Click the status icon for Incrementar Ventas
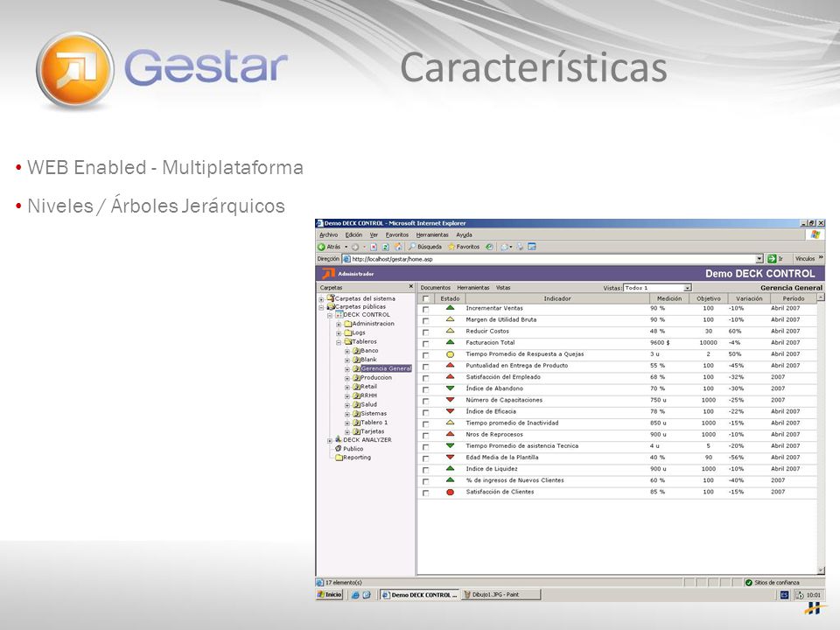The image size is (840, 630). [450, 308]
